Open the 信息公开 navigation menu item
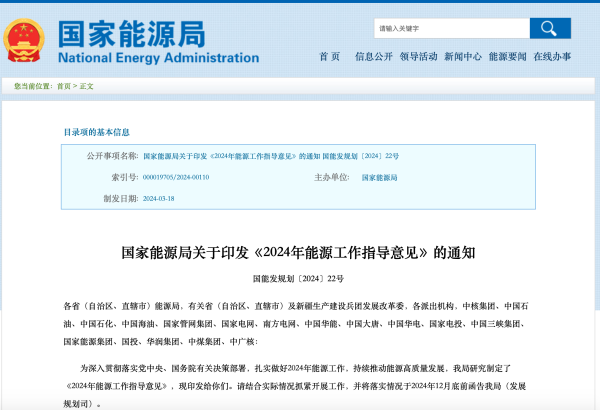Viewport: 600px width, 410px height. point(372,57)
